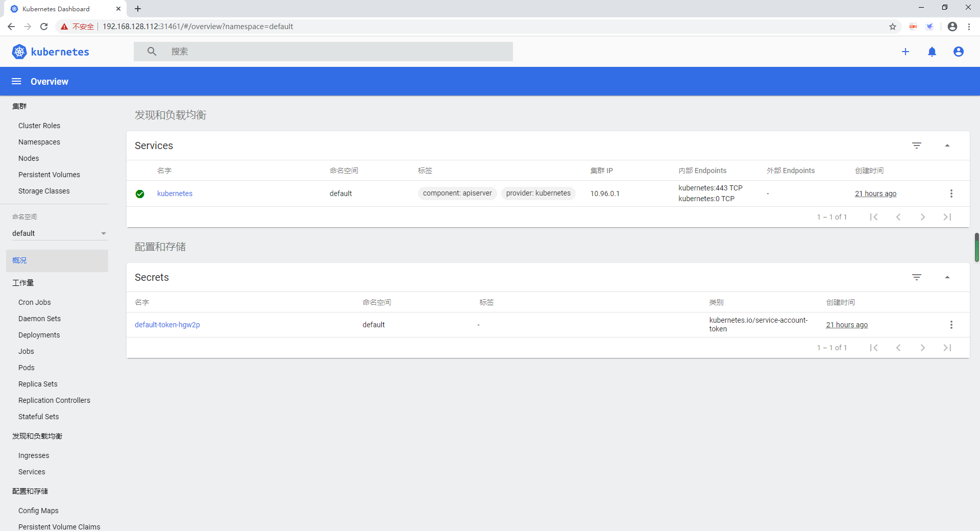This screenshot has width=980, height=531.
Task: Click the kubernetes brand text link
Action: tap(60, 52)
